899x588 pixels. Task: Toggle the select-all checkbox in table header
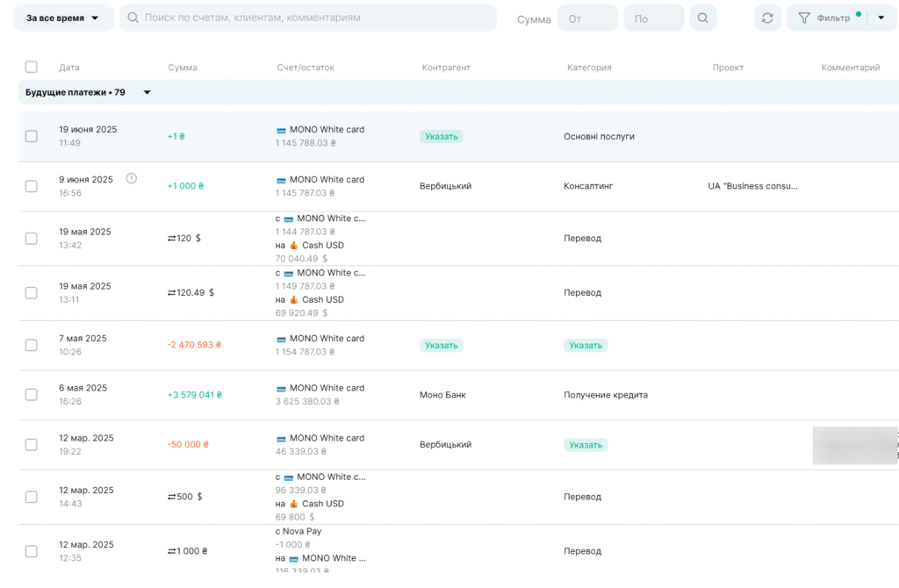pyautogui.click(x=32, y=67)
